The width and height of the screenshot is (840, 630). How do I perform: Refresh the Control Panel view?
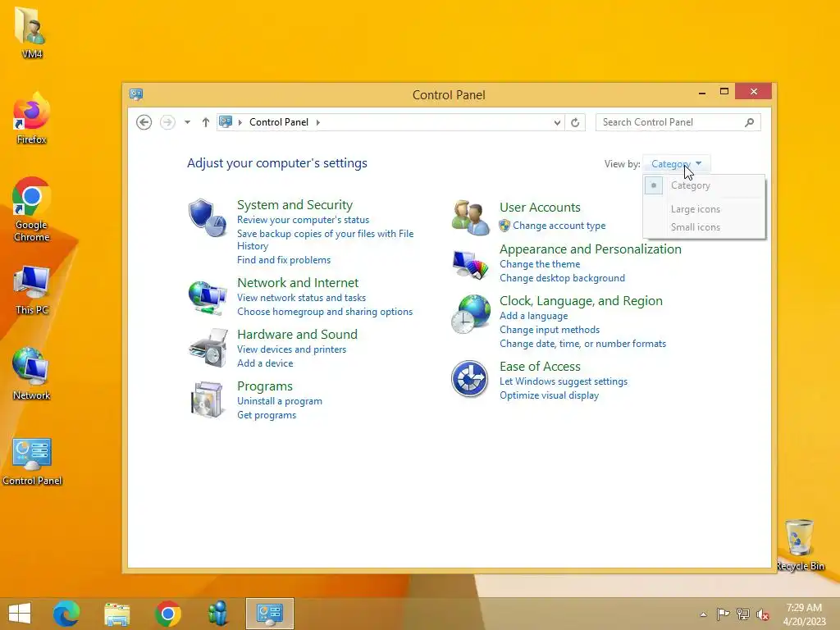coord(575,122)
